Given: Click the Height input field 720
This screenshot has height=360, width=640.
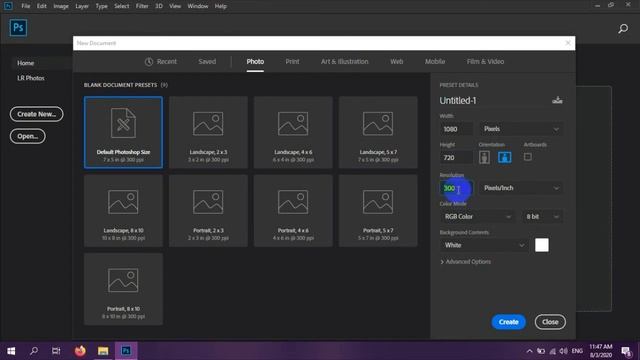Looking at the screenshot, I should [456, 158].
